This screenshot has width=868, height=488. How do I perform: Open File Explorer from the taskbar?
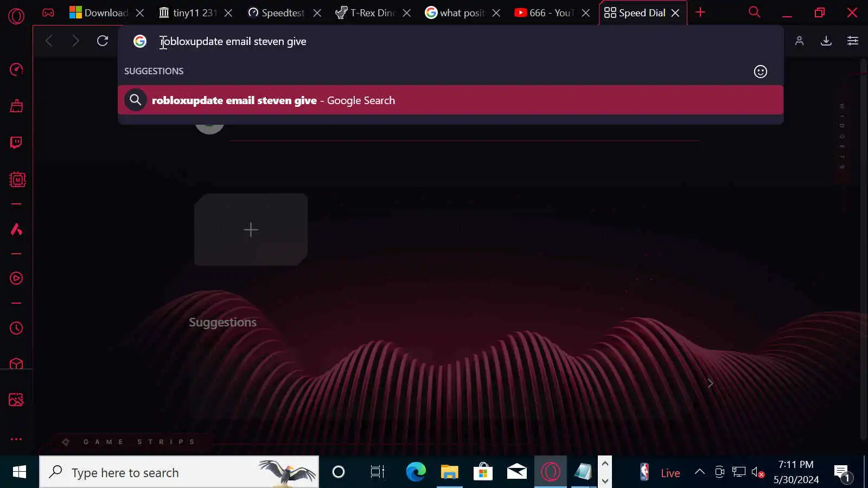coord(449,472)
